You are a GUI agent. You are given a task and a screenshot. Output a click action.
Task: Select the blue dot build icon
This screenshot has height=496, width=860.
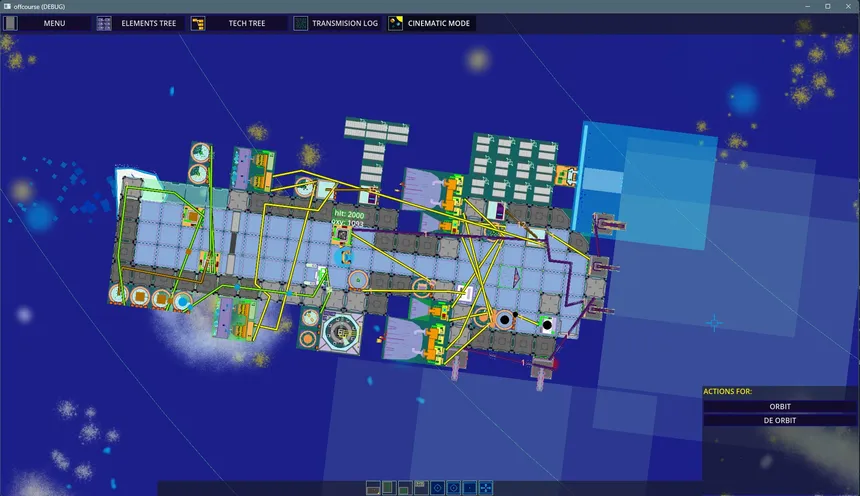click(x=469, y=487)
